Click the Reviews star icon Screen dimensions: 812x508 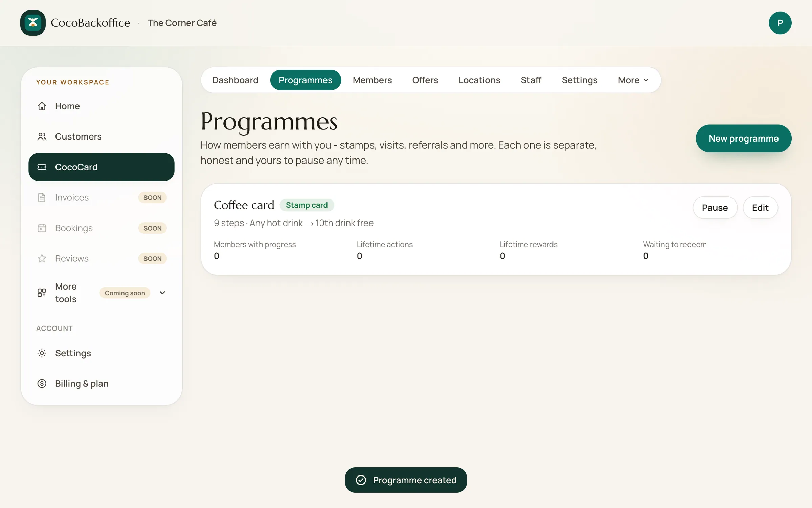click(x=42, y=258)
